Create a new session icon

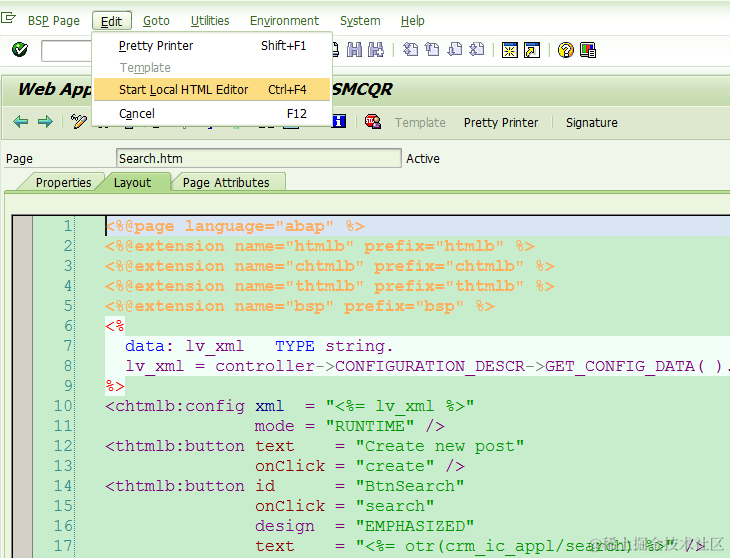(510, 50)
